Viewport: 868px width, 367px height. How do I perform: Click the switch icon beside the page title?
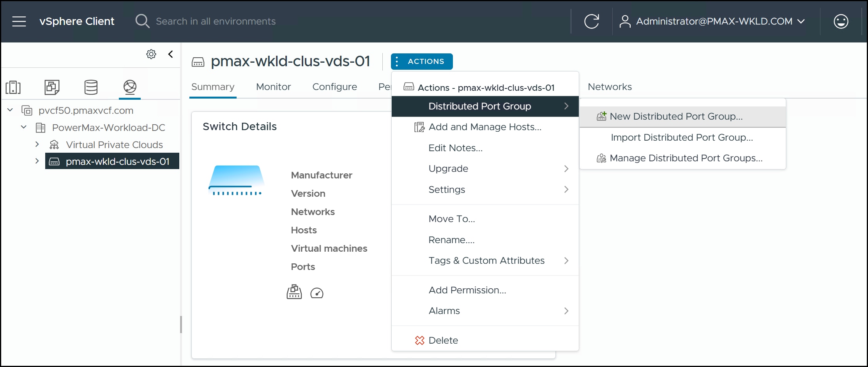coord(198,62)
